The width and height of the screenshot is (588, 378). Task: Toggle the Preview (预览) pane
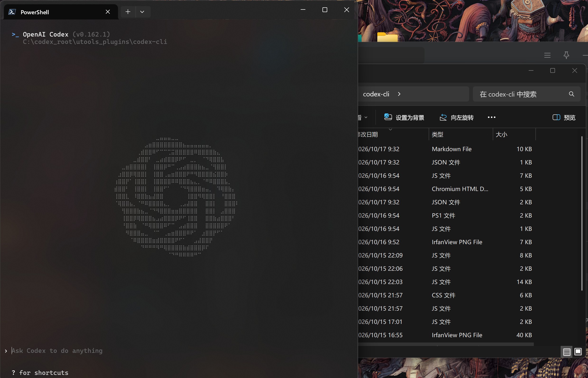pyautogui.click(x=564, y=117)
